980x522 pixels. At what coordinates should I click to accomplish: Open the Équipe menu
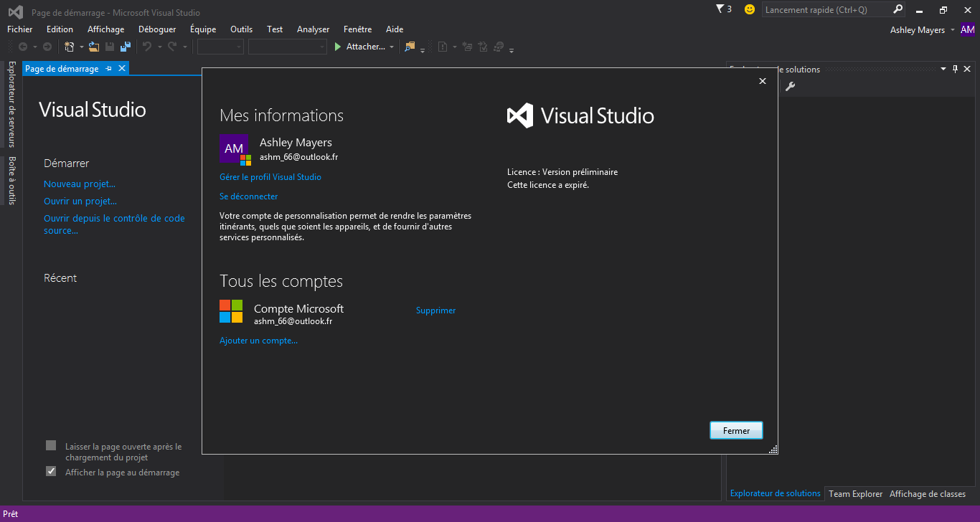click(203, 29)
